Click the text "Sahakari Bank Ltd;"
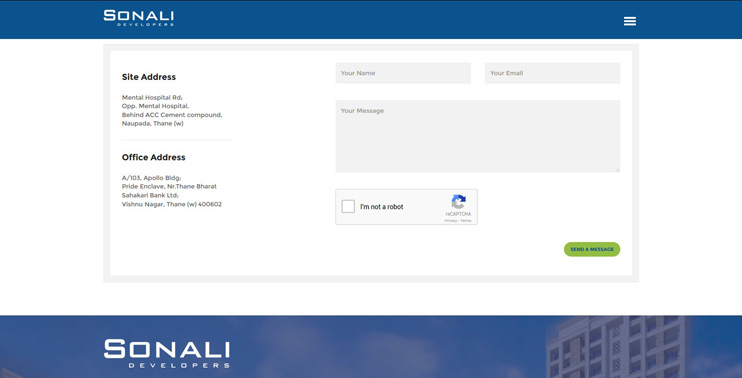Image resolution: width=742 pixels, height=378 pixels. click(150, 195)
